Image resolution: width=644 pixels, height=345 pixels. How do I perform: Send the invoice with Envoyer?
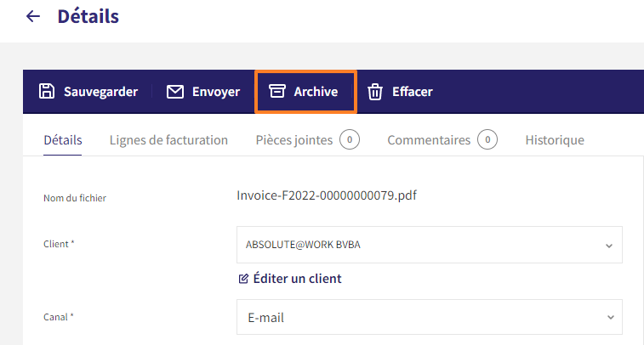pos(216,92)
